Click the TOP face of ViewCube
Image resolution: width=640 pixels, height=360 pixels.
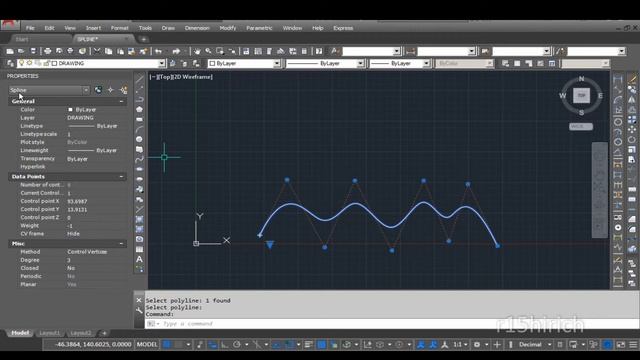click(x=581, y=96)
